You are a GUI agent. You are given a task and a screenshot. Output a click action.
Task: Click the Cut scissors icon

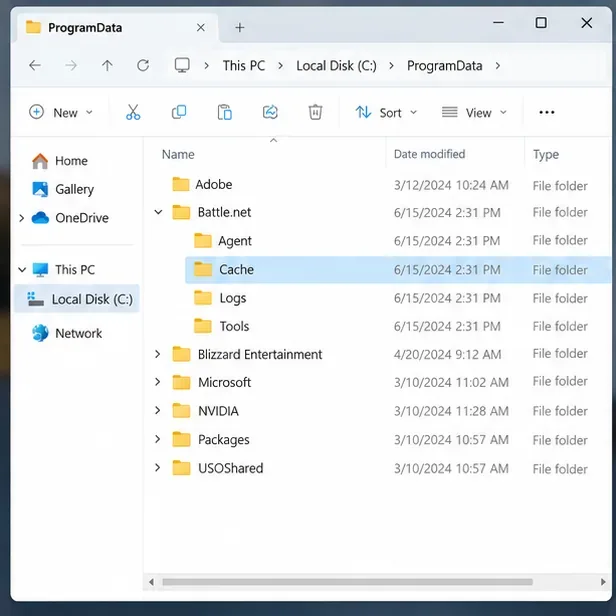(x=133, y=112)
